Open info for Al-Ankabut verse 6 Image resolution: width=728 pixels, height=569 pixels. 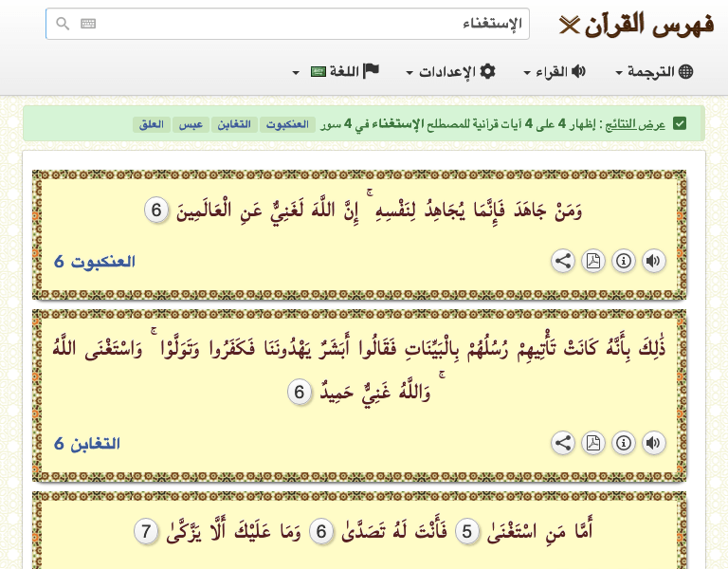pyautogui.click(x=624, y=261)
